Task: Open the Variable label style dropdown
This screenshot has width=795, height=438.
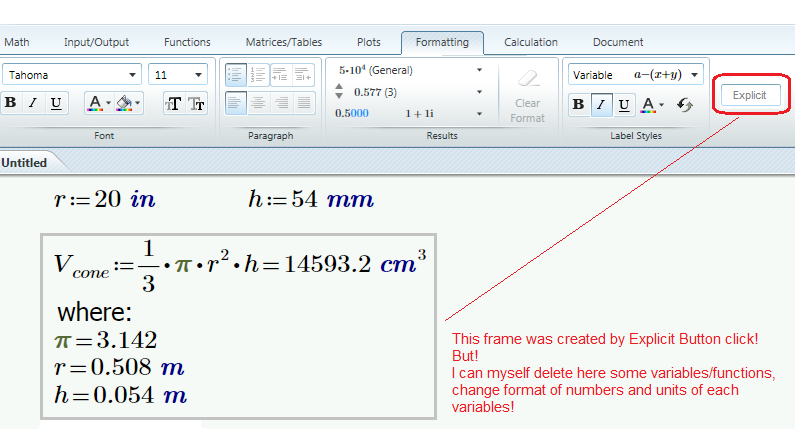Action: [636, 75]
